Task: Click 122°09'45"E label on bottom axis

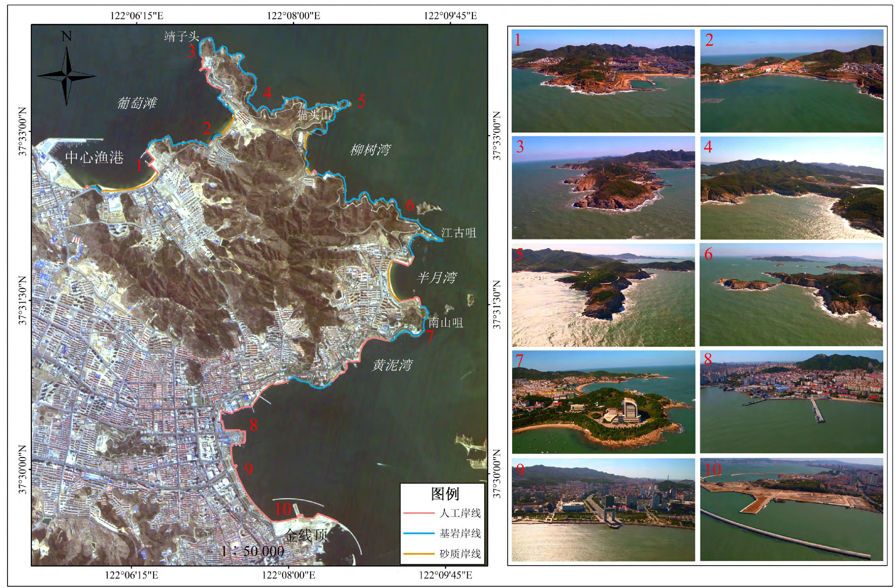Action: 446,575
